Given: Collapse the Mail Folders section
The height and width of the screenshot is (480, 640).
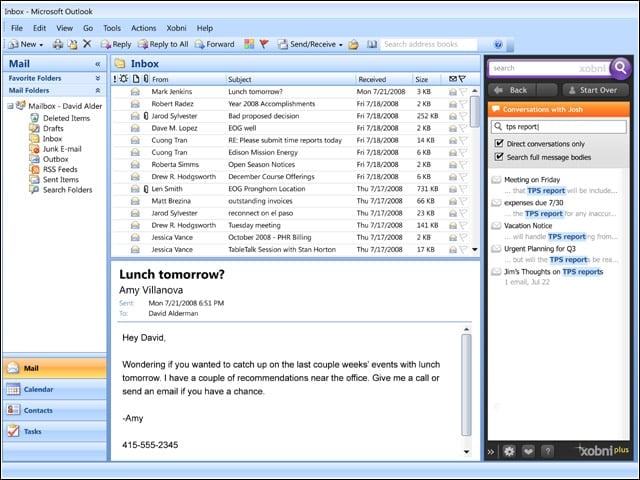Looking at the screenshot, I should [x=98, y=90].
